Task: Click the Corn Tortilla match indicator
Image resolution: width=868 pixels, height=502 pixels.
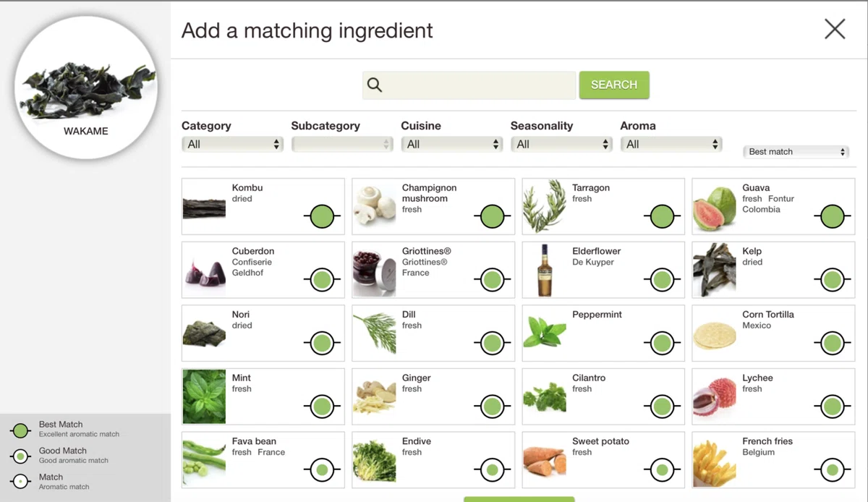Action: click(833, 344)
